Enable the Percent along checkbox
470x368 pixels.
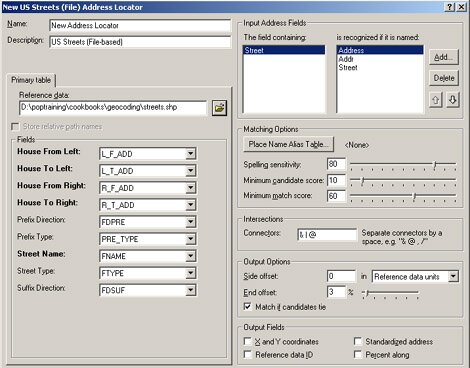tap(358, 354)
